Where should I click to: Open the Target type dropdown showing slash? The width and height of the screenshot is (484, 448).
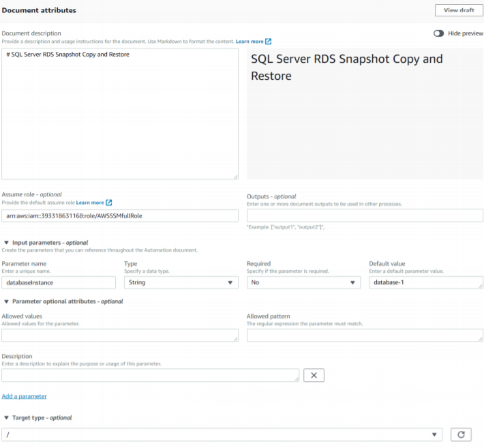click(x=222, y=434)
